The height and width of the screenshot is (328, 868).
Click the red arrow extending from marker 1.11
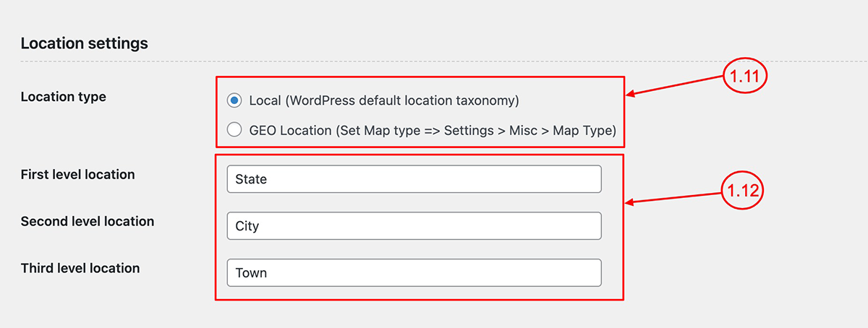pyautogui.click(x=674, y=86)
